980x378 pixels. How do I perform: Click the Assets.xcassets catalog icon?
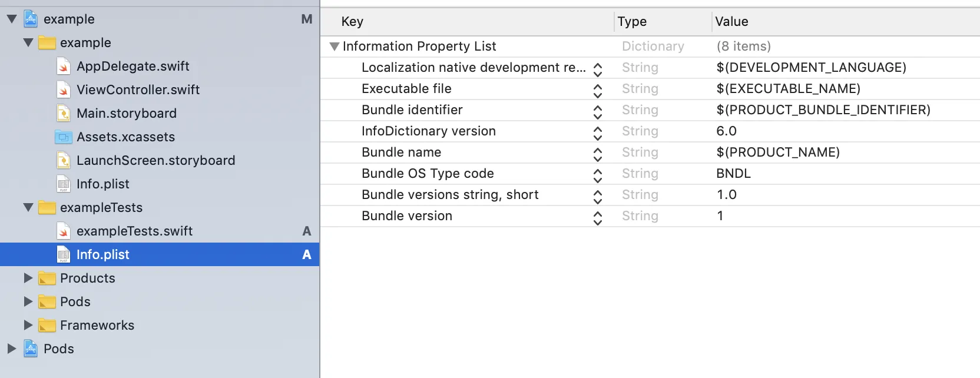(64, 137)
